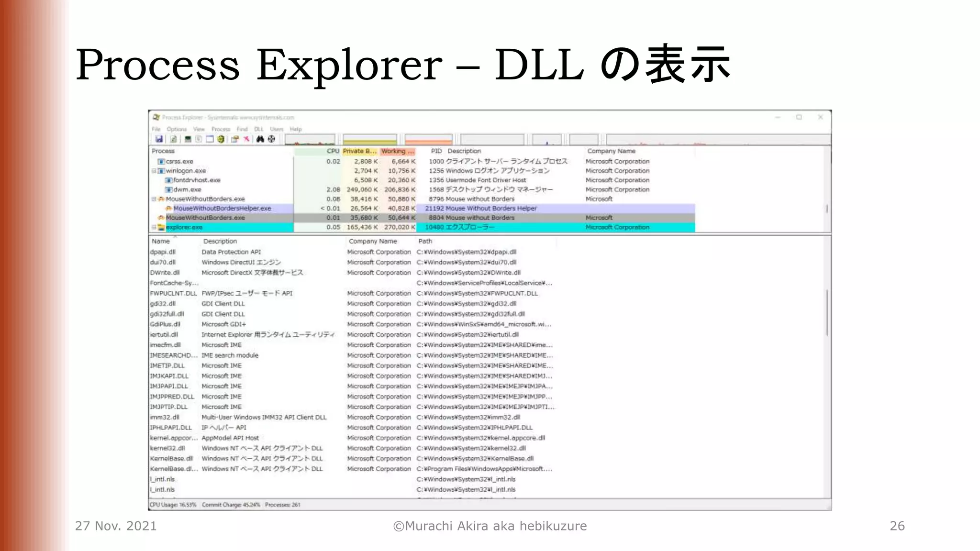Viewport: 980px width, 551px height.
Task: Select the IMJPPRED.DLL row
Action: click(353, 397)
